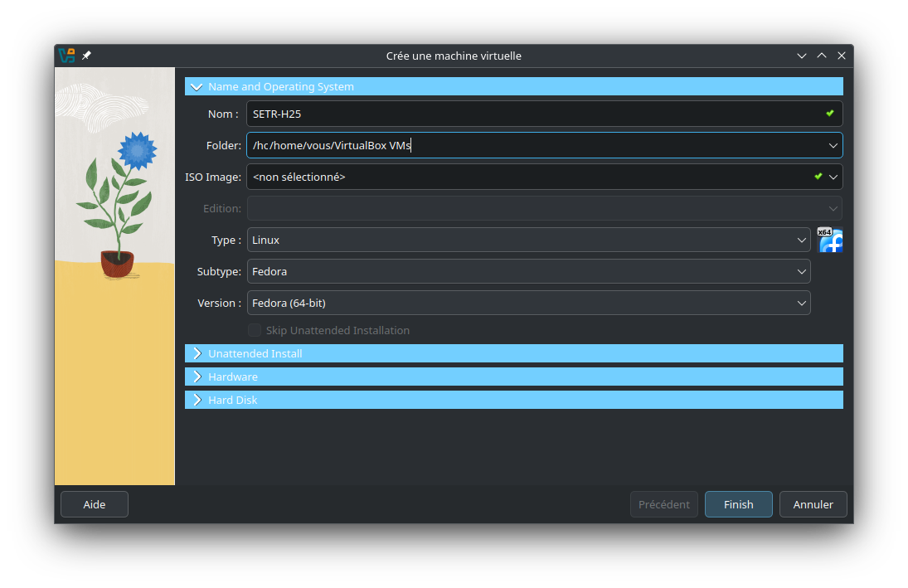The image size is (908, 588).
Task: Open the Folder path dropdown
Action: 833,145
